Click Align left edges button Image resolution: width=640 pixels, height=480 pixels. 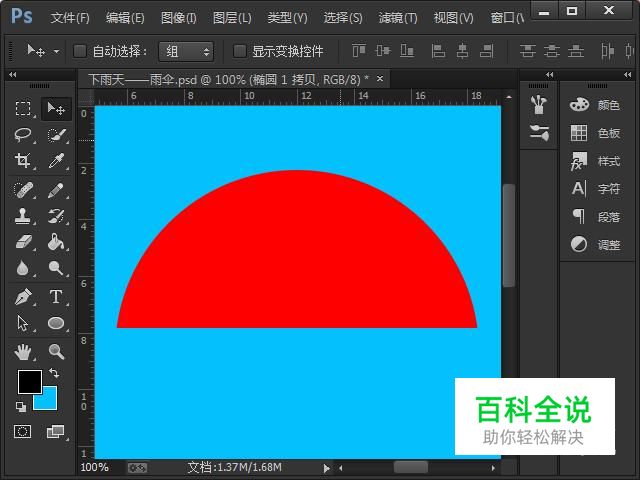click(438, 51)
